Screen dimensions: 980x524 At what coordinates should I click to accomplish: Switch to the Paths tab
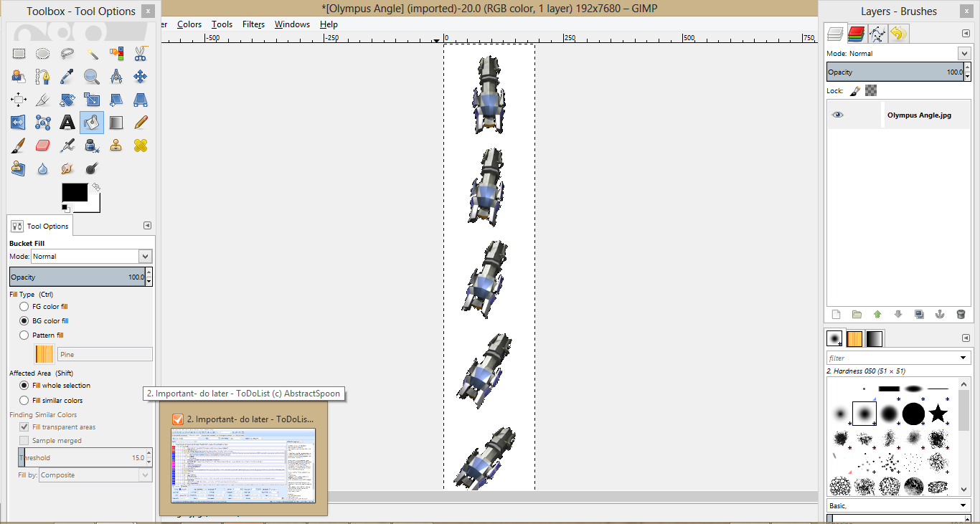(x=877, y=33)
